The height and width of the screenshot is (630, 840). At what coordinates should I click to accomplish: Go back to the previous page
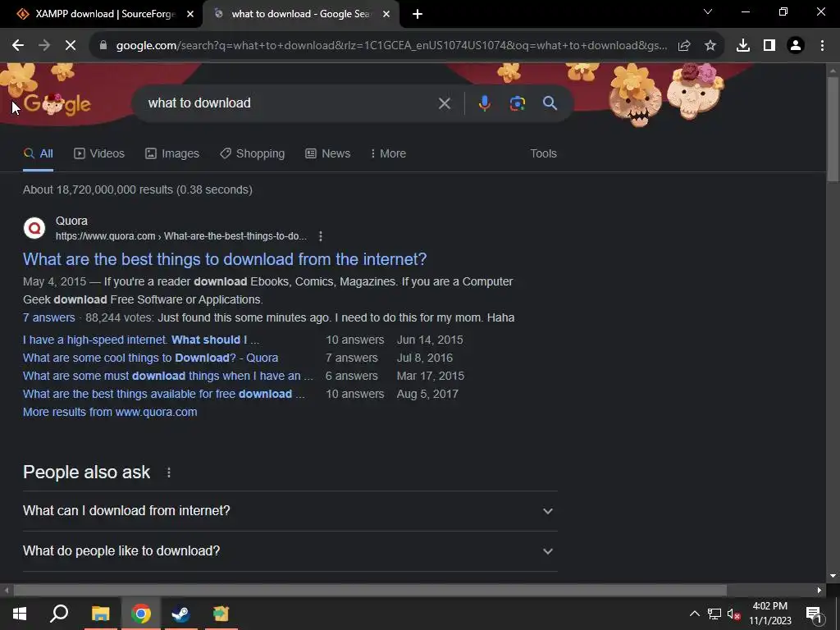point(18,46)
